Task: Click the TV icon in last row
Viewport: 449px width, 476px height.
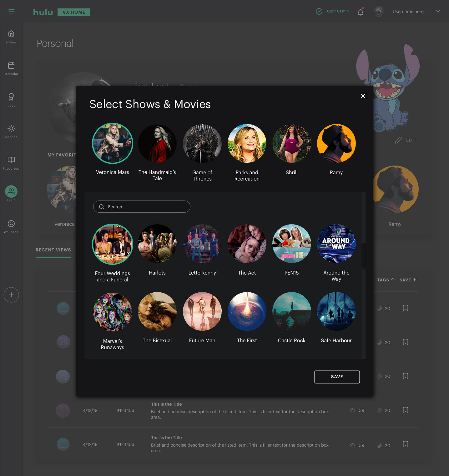Action: pos(63,444)
